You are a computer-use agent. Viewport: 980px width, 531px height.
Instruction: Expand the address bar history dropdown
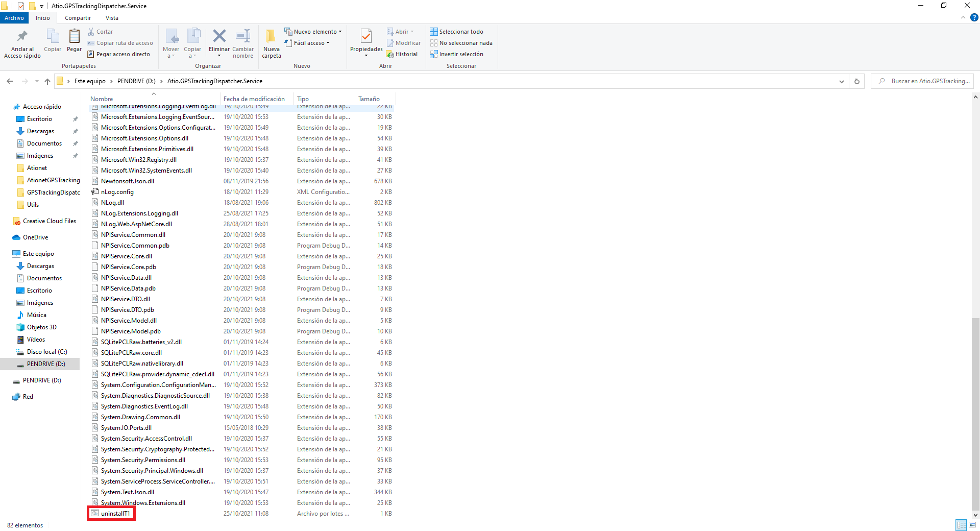pos(842,81)
